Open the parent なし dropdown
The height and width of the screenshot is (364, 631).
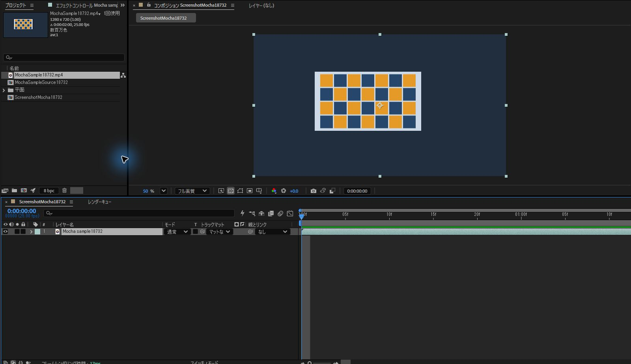pyautogui.click(x=273, y=232)
